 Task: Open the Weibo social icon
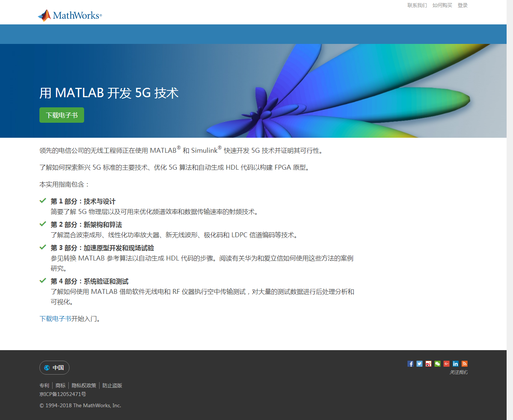[x=429, y=364]
